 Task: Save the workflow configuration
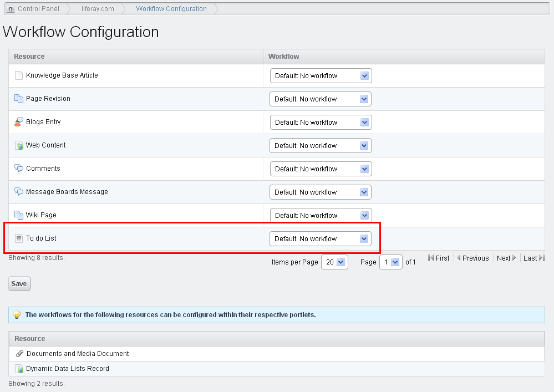coord(19,283)
